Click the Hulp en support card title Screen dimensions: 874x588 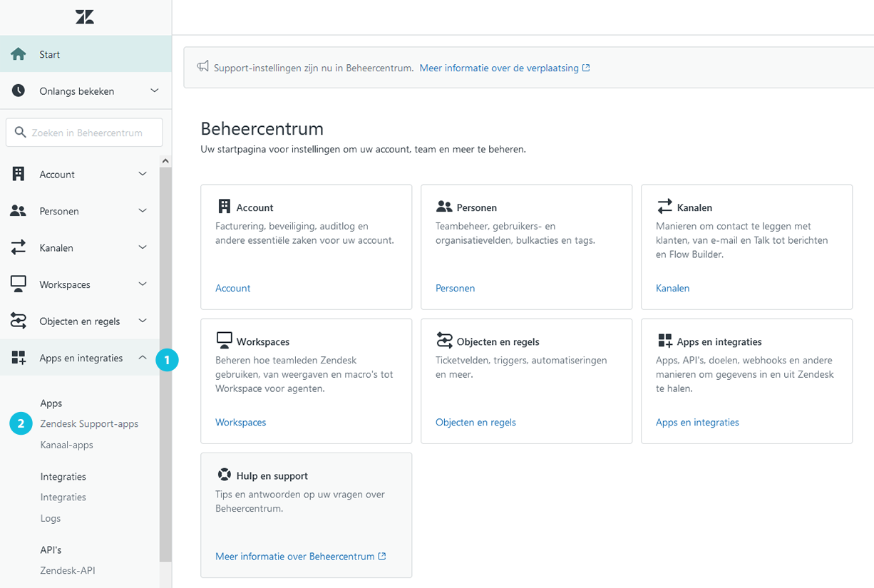(x=272, y=475)
